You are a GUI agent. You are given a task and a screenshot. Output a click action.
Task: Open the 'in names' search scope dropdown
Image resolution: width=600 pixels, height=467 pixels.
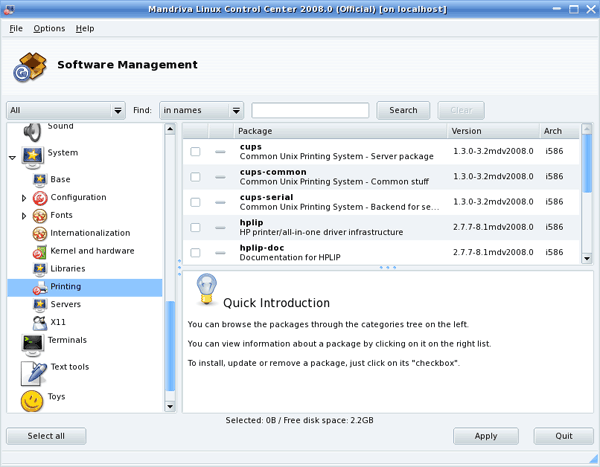pos(201,111)
